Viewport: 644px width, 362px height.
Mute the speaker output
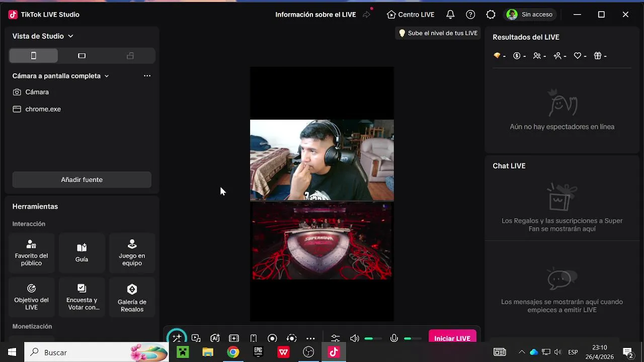tap(355, 338)
